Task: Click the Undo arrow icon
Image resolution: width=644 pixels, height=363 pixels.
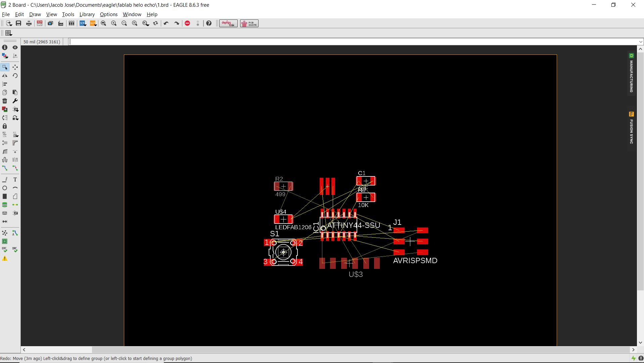Action: 166,23
